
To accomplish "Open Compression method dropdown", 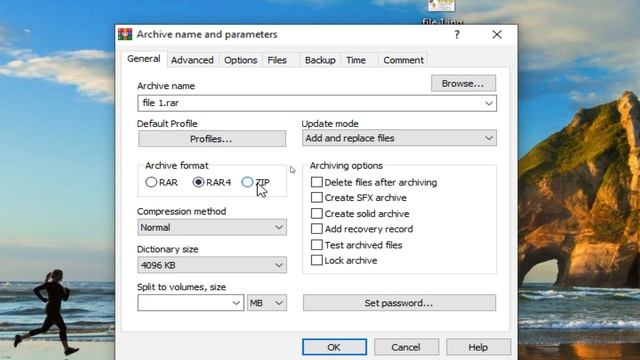I will pos(212,227).
